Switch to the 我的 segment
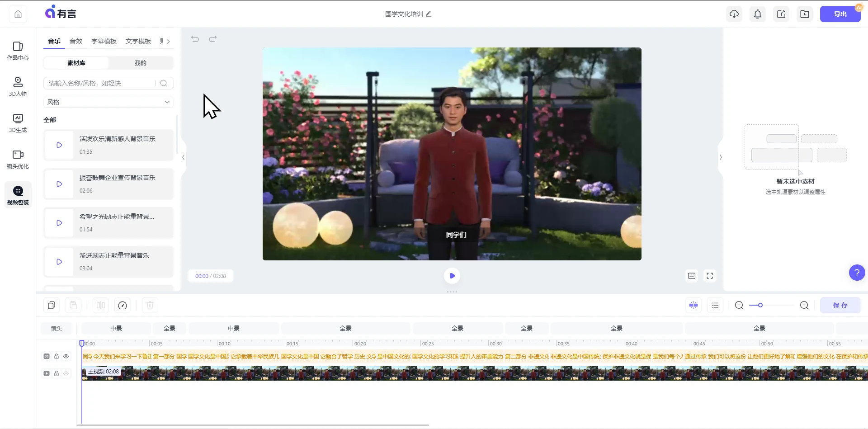This screenshot has width=868, height=429. [x=141, y=63]
